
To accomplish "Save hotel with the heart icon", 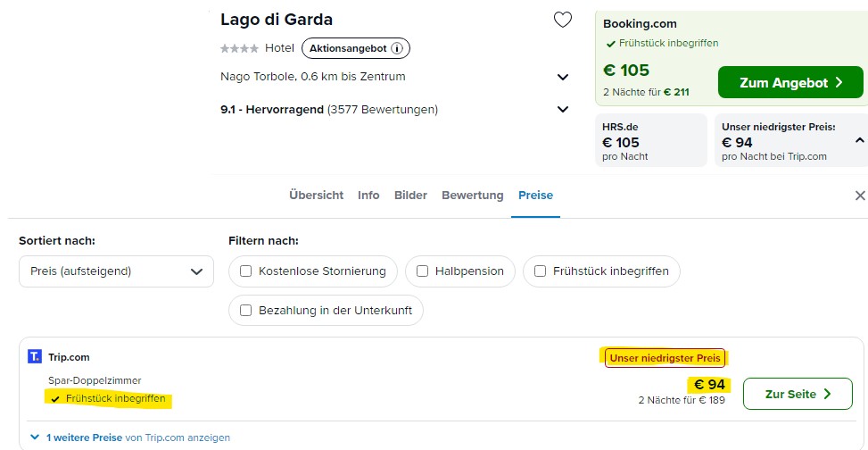I will click(x=562, y=21).
